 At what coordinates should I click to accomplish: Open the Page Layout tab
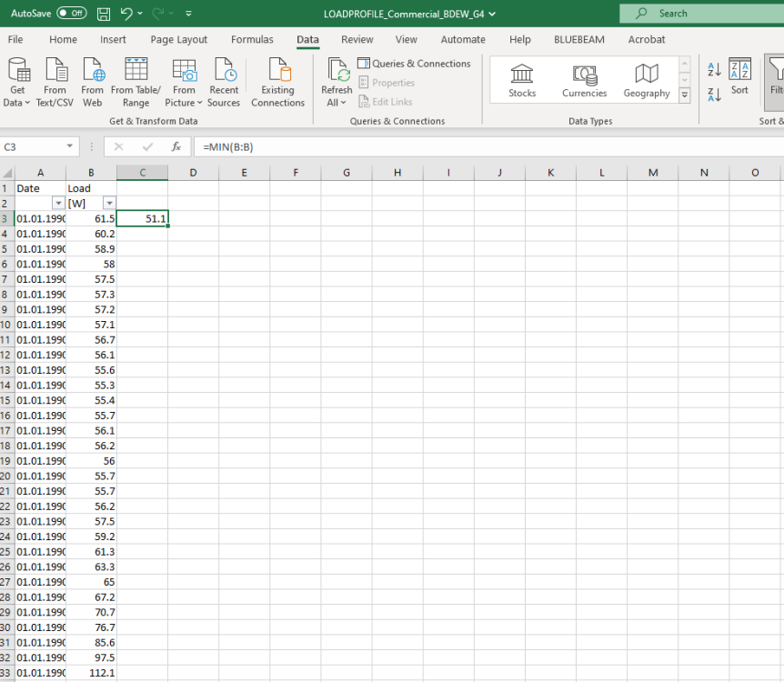179,40
